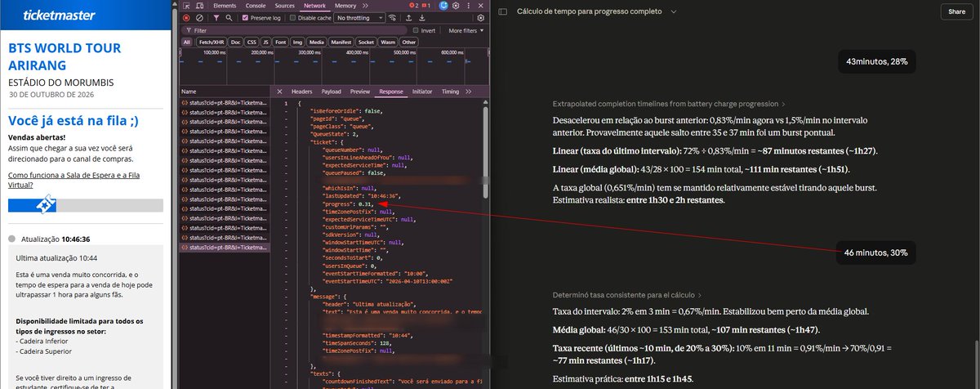Toggle the funnel filter icon in Network toolbar
Viewport: 980px width, 389px height.
pos(216,18)
